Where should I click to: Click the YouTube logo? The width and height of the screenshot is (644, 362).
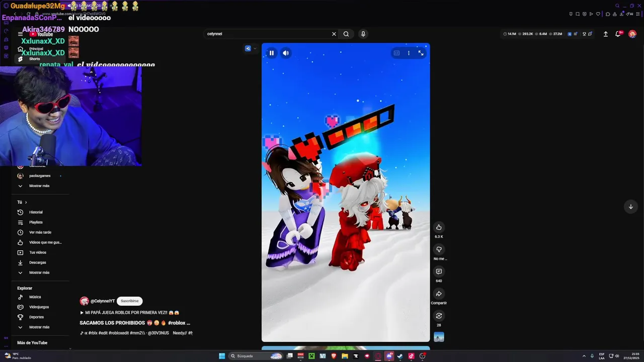[41, 34]
